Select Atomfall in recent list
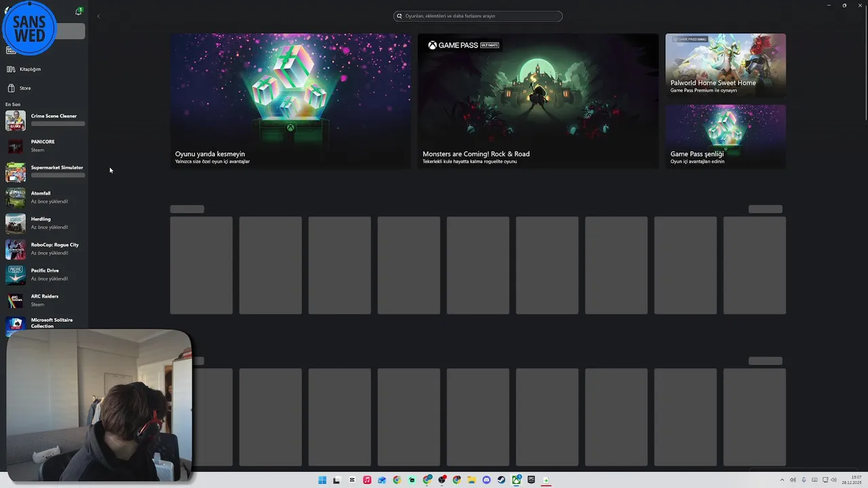 click(x=45, y=198)
